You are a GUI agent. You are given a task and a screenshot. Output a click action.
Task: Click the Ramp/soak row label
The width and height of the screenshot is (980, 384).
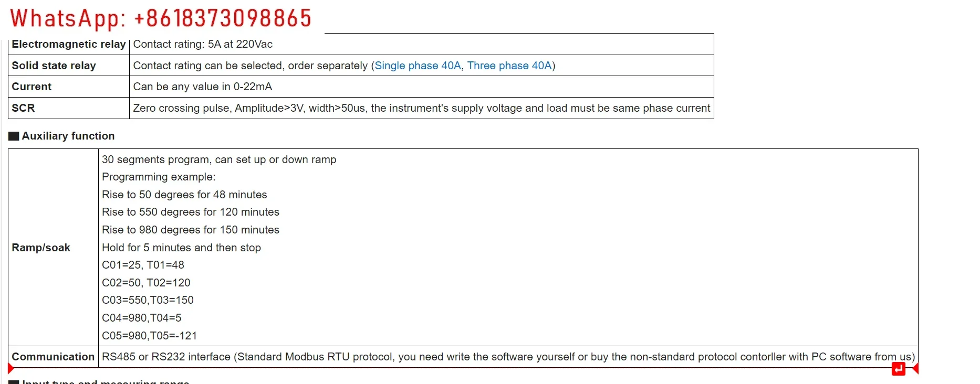tap(41, 248)
